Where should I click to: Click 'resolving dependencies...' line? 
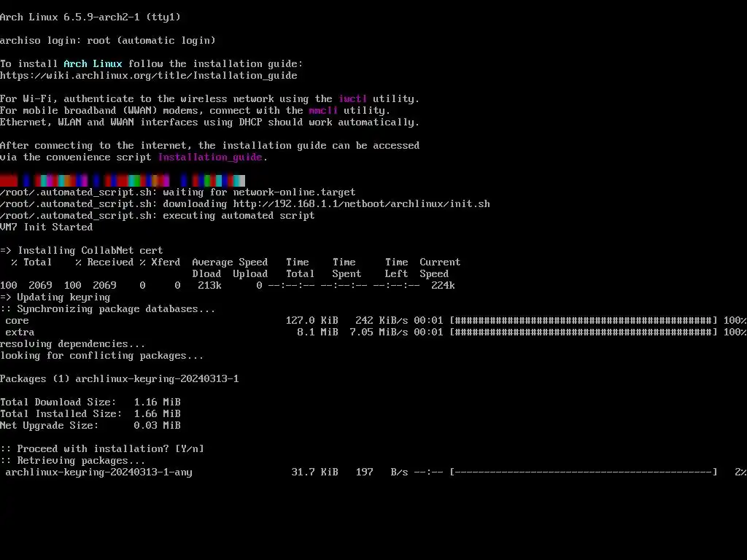(73, 344)
